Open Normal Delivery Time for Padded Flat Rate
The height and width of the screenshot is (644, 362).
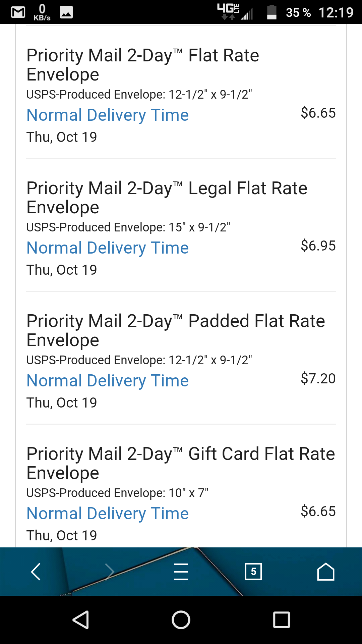click(x=108, y=381)
